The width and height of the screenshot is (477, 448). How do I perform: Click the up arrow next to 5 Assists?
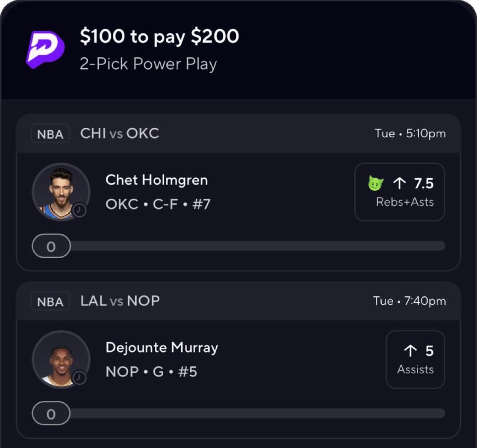click(410, 351)
